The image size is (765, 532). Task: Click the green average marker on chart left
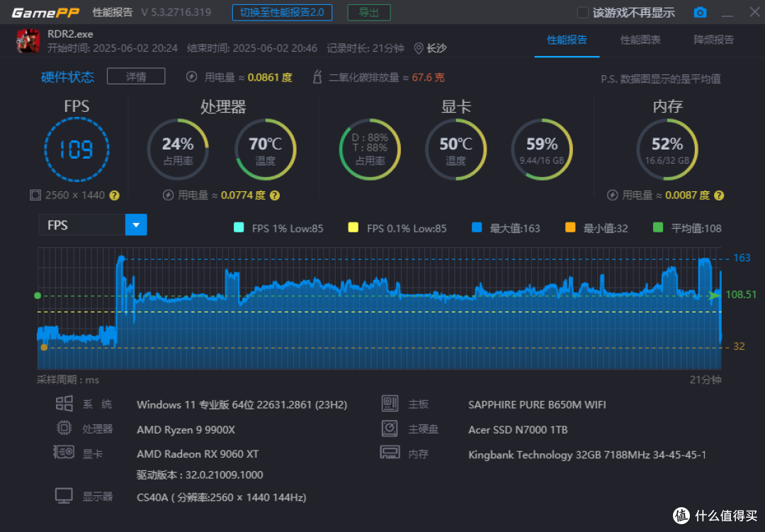[38, 296]
